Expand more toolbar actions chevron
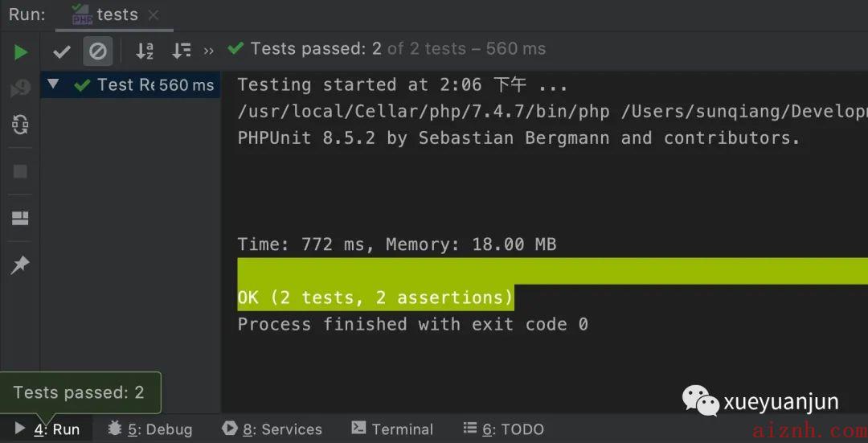The image size is (868, 443). [209, 51]
